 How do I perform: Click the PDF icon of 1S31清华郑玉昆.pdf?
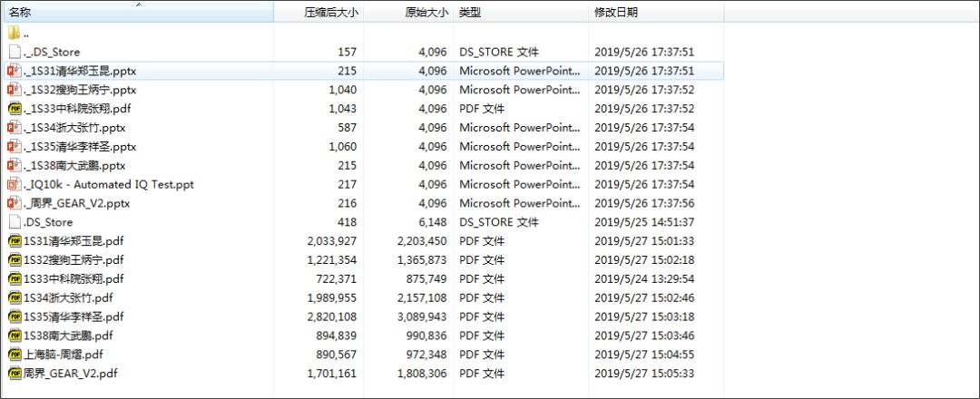click(x=15, y=241)
